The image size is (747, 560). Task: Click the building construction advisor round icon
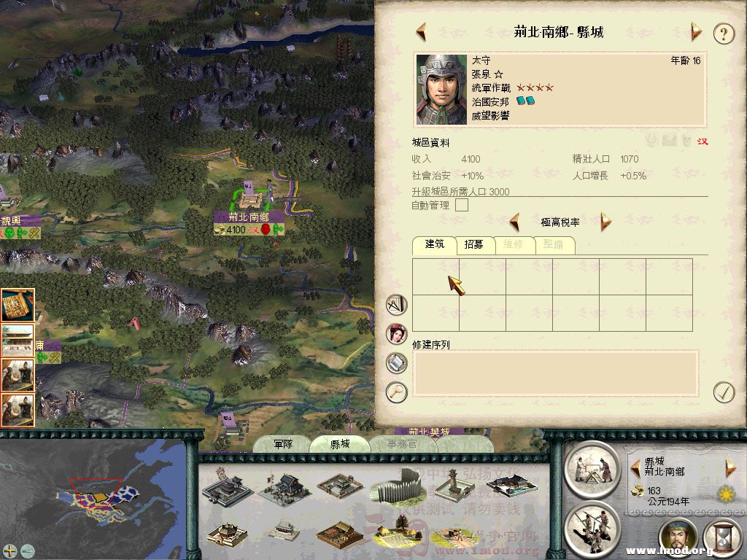tap(396, 305)
